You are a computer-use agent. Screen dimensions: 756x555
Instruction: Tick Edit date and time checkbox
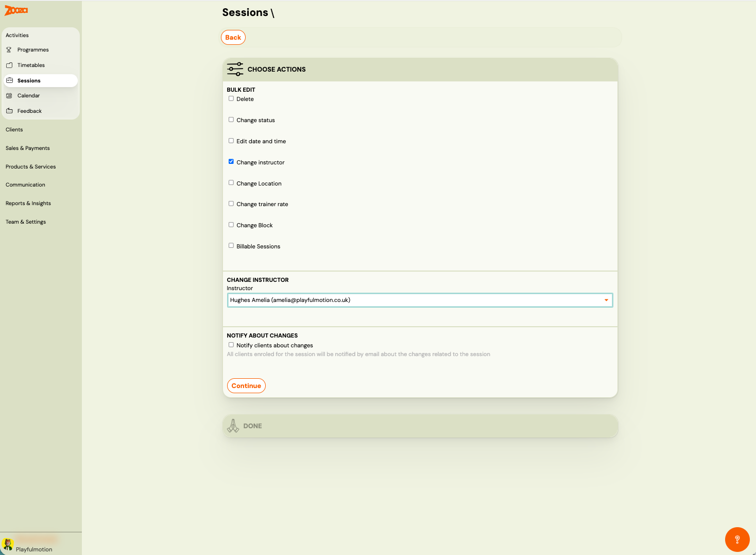(231, 141)
